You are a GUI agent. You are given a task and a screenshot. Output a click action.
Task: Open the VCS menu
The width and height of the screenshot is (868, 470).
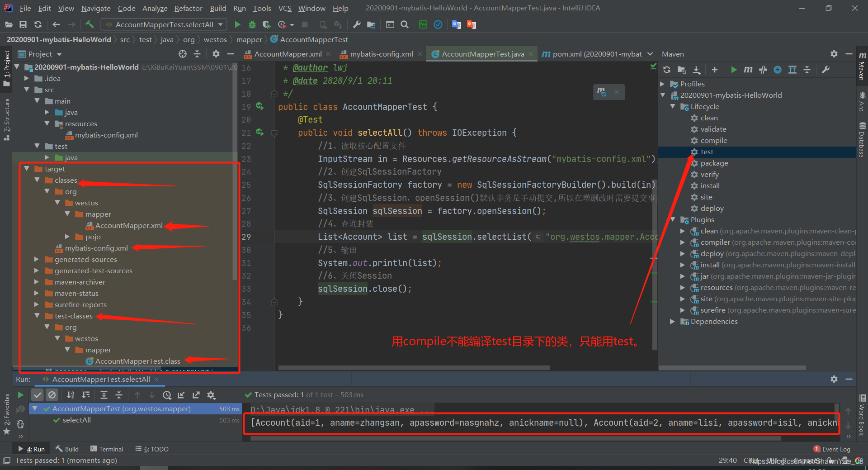point(285,8)
